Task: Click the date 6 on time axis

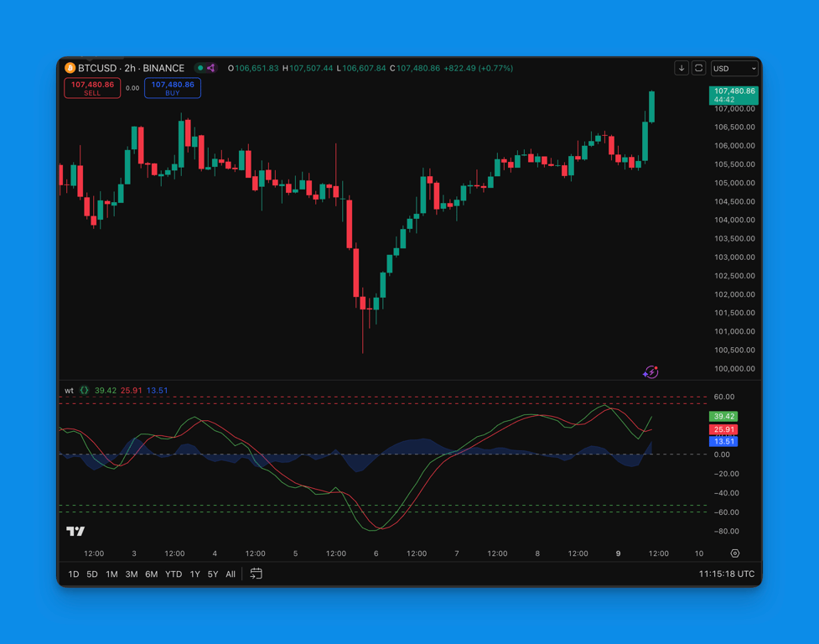Action: click(376, 553)
